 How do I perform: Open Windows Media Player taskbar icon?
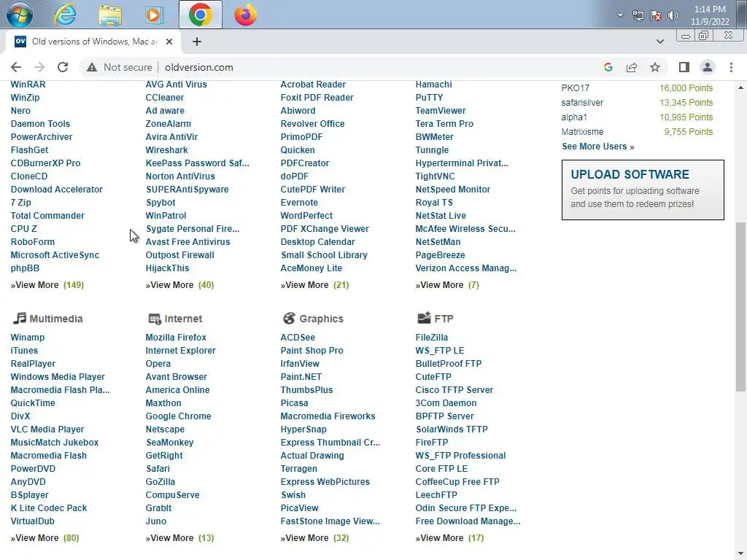[154, 15]
